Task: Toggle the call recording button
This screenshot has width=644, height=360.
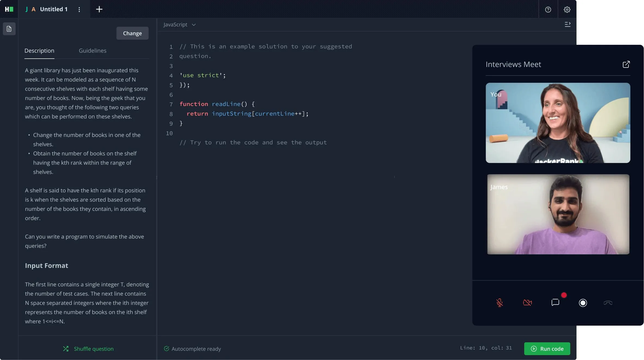Action: coord(583,303)
